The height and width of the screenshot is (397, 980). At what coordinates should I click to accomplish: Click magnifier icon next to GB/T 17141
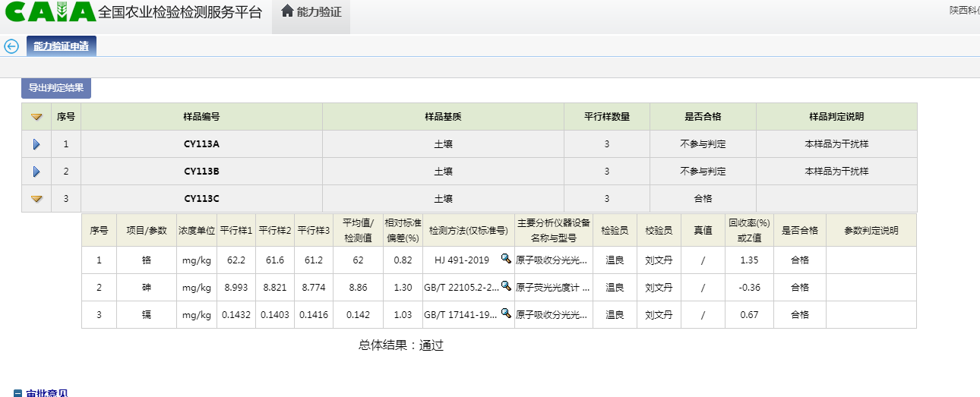(x=506, y=314)
